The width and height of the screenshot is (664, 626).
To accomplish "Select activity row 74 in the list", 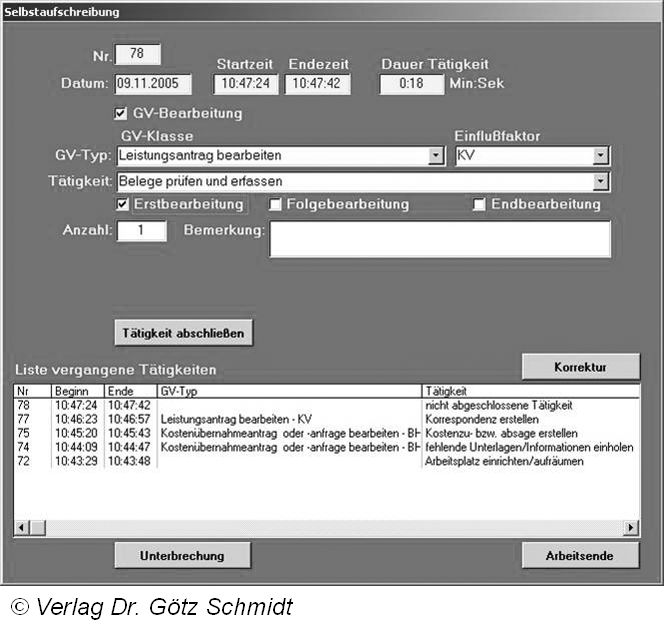I will click(200, 447).
